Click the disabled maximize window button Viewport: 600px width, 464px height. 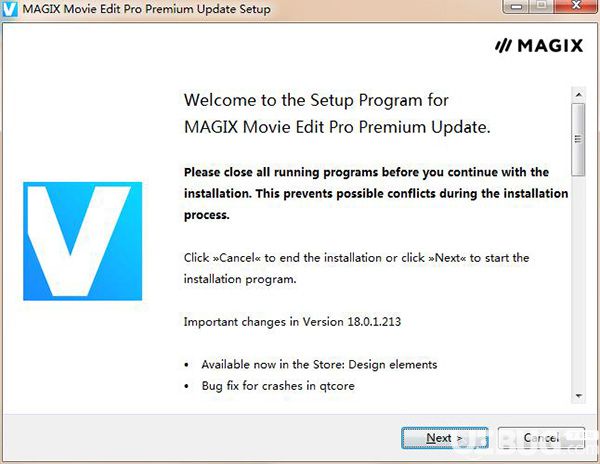pyautogui.click(x=542, y=7)
